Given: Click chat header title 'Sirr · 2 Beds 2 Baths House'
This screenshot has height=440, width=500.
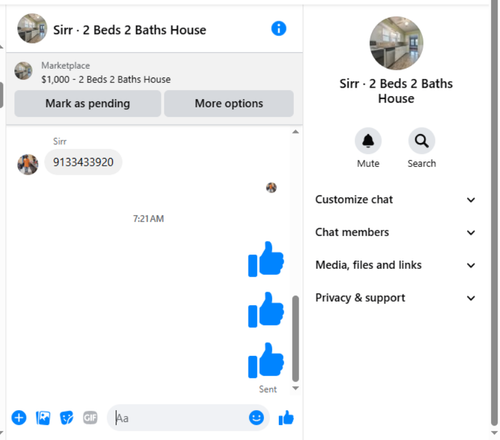Looking at the screenshot, I should click(x=130, y=30).
